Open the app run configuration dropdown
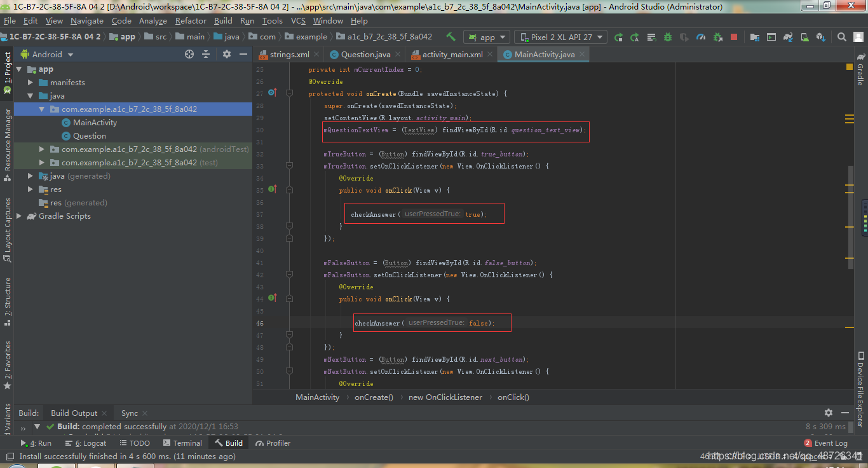 pyautogui.click(x=486, y=37)
